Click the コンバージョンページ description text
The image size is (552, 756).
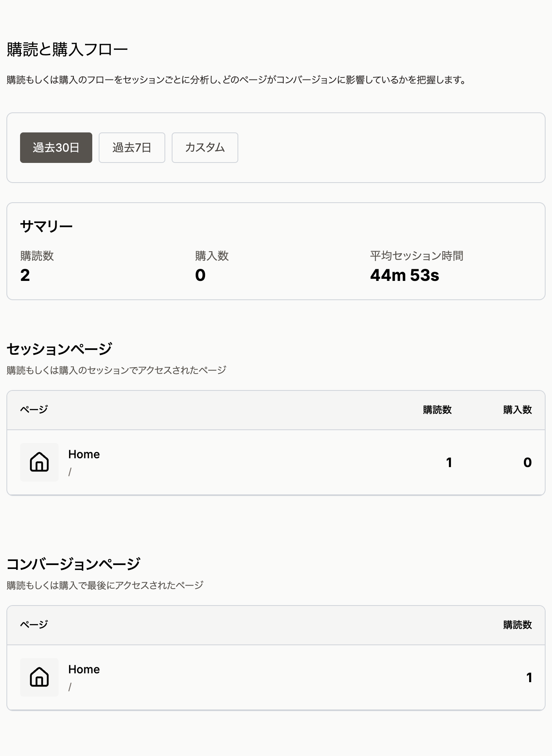[x=105, y=585]
